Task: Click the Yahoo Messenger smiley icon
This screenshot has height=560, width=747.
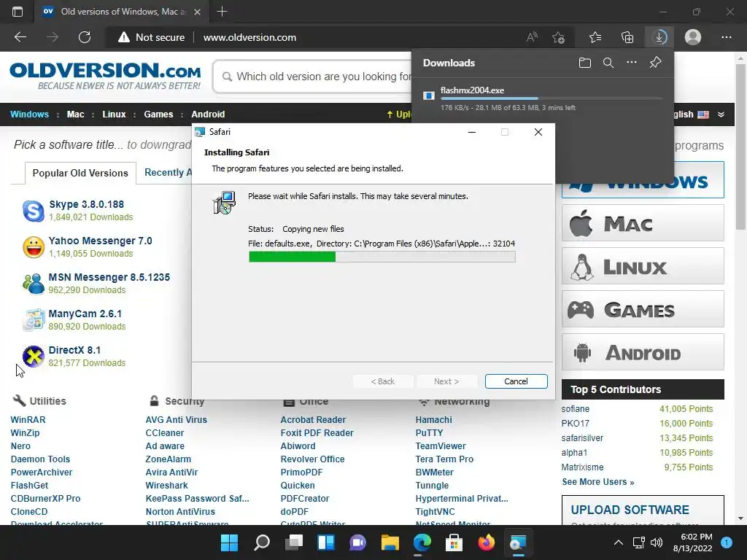Action: (34, 247)
